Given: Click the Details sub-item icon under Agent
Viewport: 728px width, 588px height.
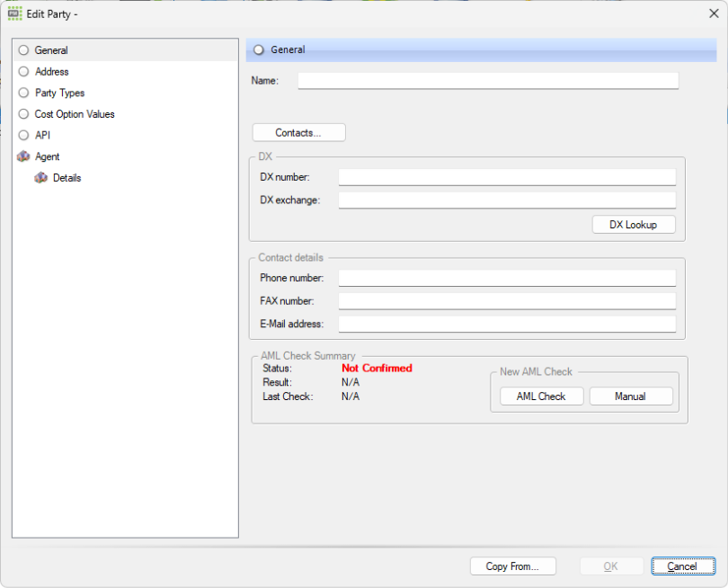Looking at the screenshot, I should tap(41, 178).
